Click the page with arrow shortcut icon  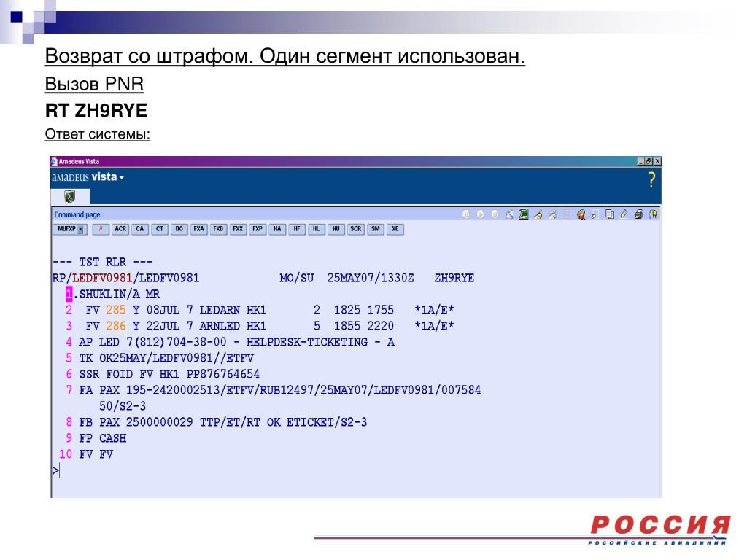595,215
